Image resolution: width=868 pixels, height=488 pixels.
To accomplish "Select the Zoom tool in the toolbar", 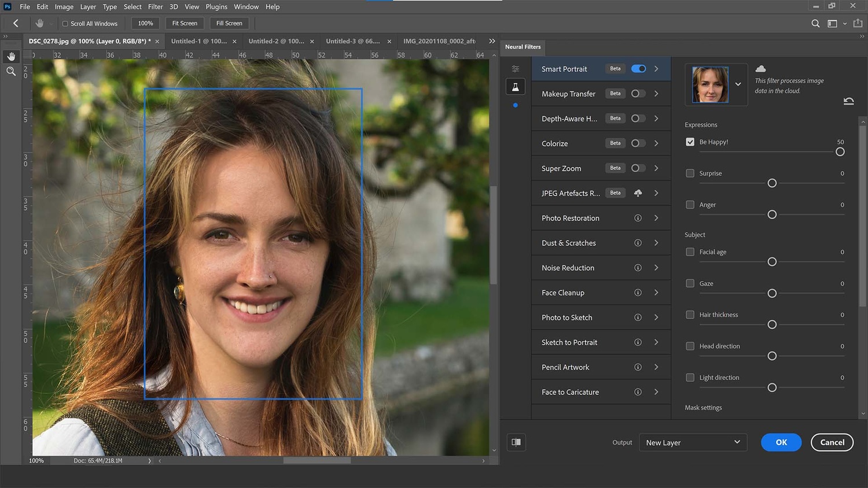I will pyautogui.click(x=11, y=71).
